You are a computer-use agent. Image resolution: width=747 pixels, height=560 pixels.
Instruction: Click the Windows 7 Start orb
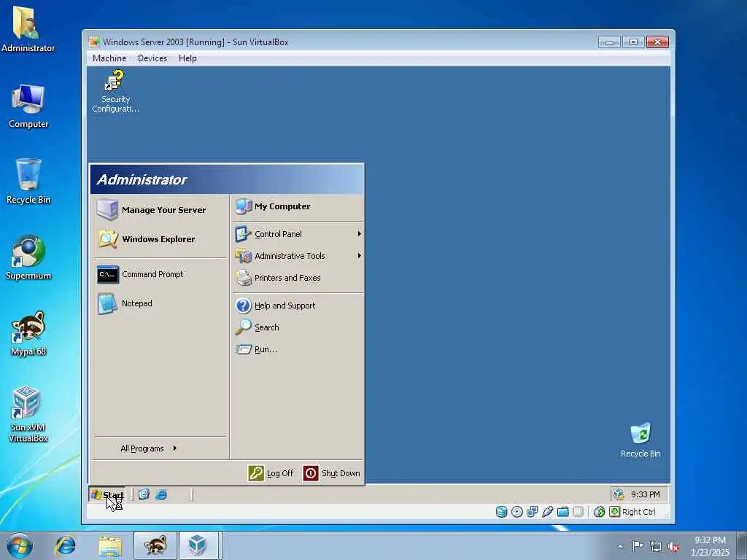tap(20, 545)
